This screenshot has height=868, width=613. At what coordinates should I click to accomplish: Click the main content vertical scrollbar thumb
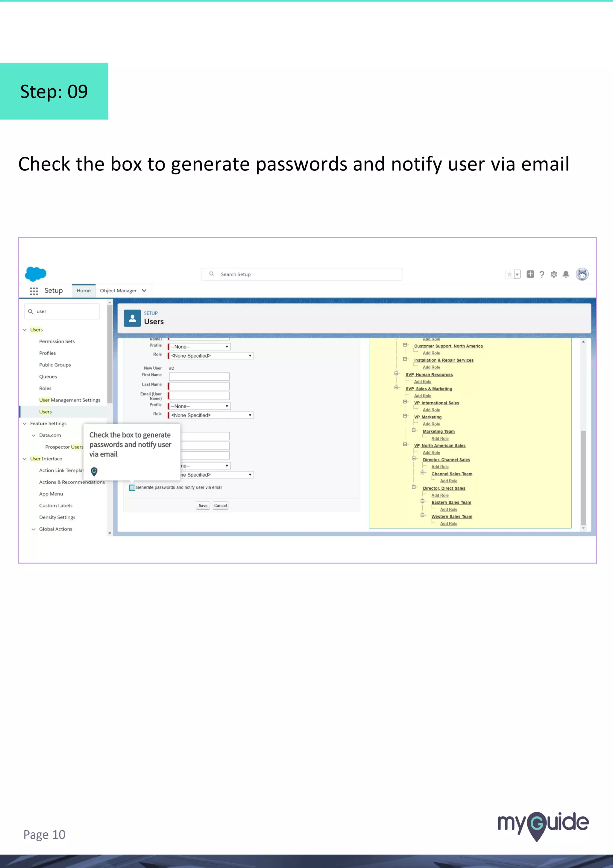pos(583,477)
